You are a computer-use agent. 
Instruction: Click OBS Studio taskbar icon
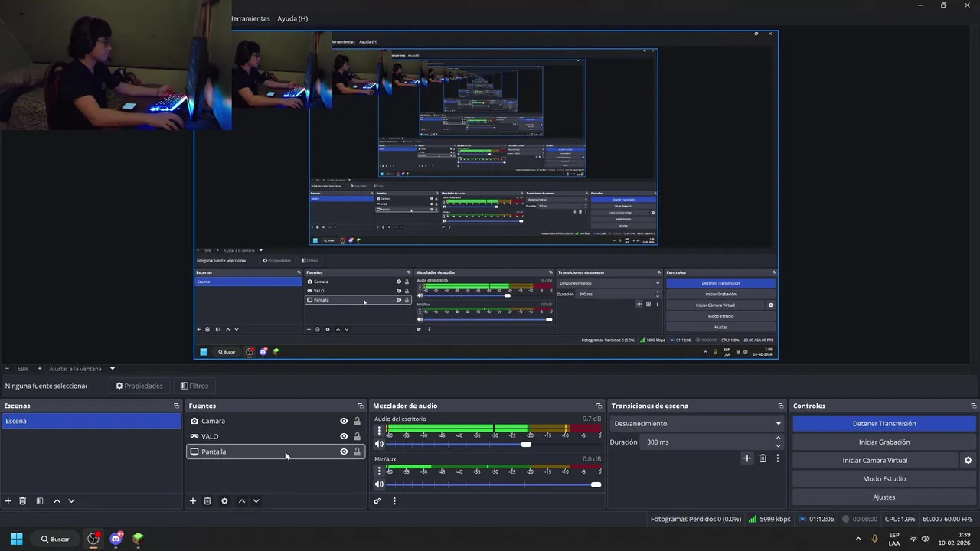[x=93, y=539]
